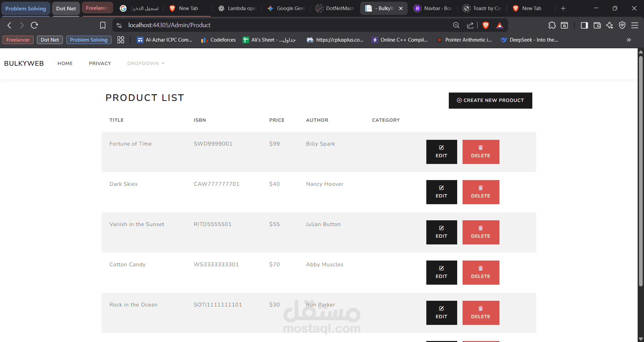Open the DeepSeek bookmark
Screen dimensions: 644x342
529,40
